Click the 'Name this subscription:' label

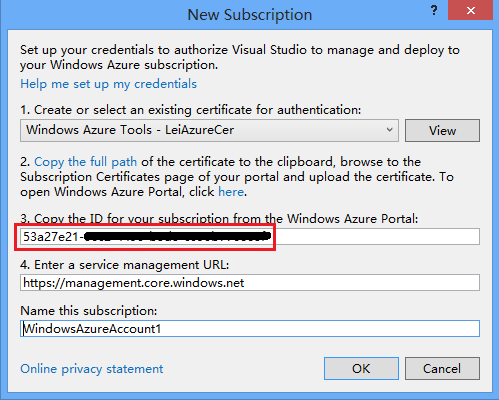click(x=89, y=311)
